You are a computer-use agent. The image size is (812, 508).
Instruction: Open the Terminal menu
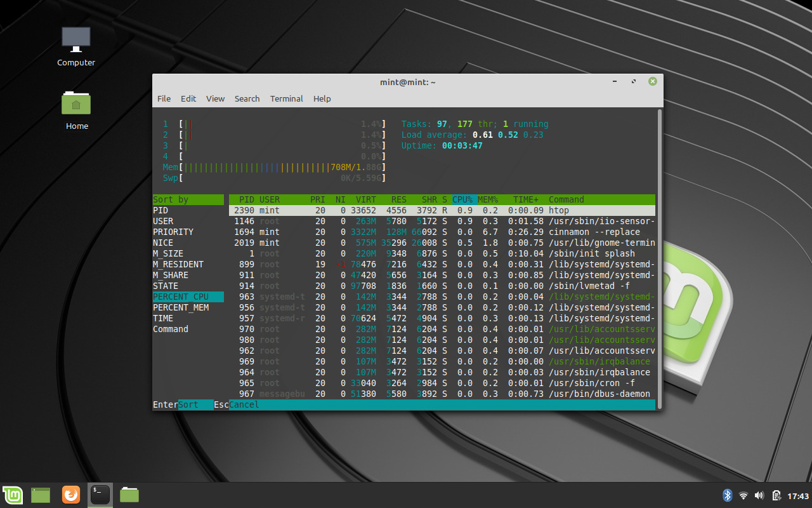(x=286, y=98)
